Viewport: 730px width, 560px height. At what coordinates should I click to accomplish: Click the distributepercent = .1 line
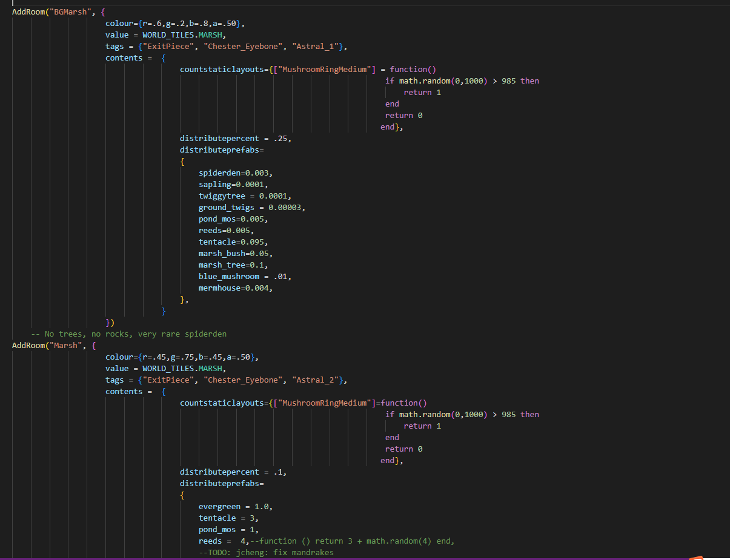[x=233, y=472]
